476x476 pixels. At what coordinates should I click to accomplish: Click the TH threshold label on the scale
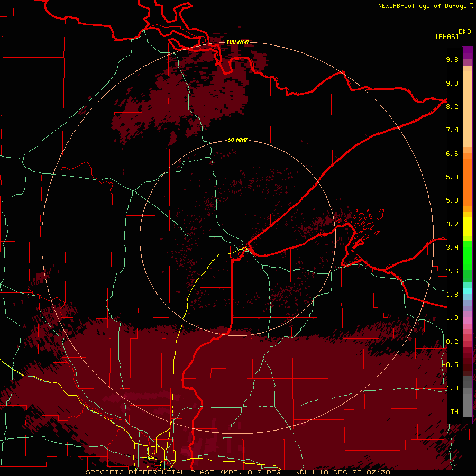(x=454, y=412)
